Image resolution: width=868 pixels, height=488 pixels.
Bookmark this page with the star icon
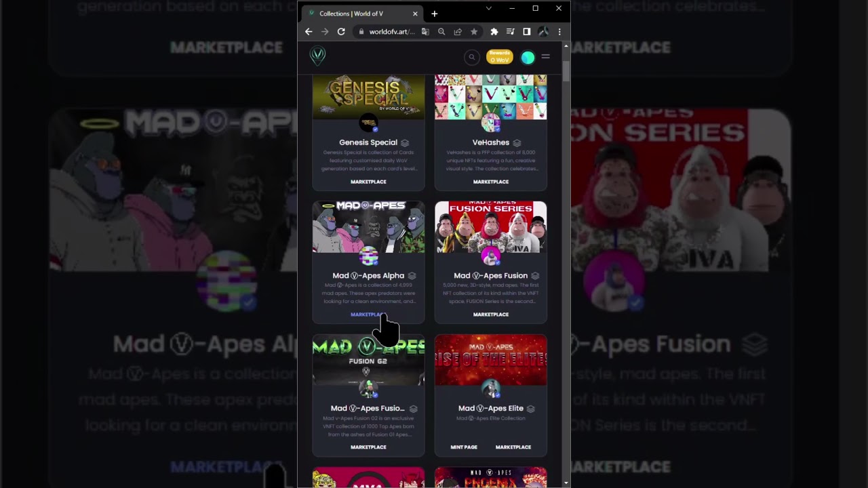click(474, 32)
